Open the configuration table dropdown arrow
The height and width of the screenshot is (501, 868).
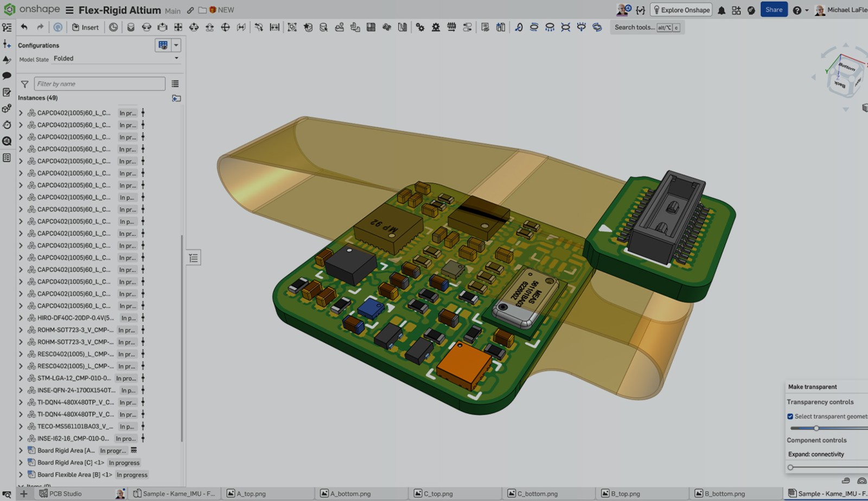(176, 45)
